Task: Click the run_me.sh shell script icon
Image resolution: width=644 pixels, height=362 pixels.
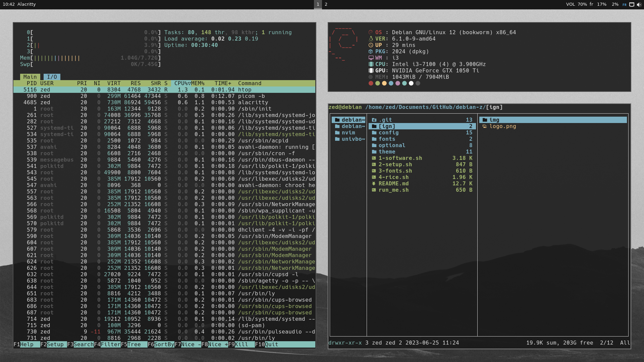Action: [x=374, y=190]
